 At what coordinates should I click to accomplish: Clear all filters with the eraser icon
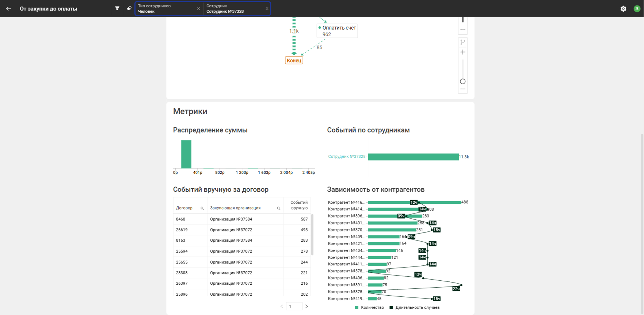129,8
